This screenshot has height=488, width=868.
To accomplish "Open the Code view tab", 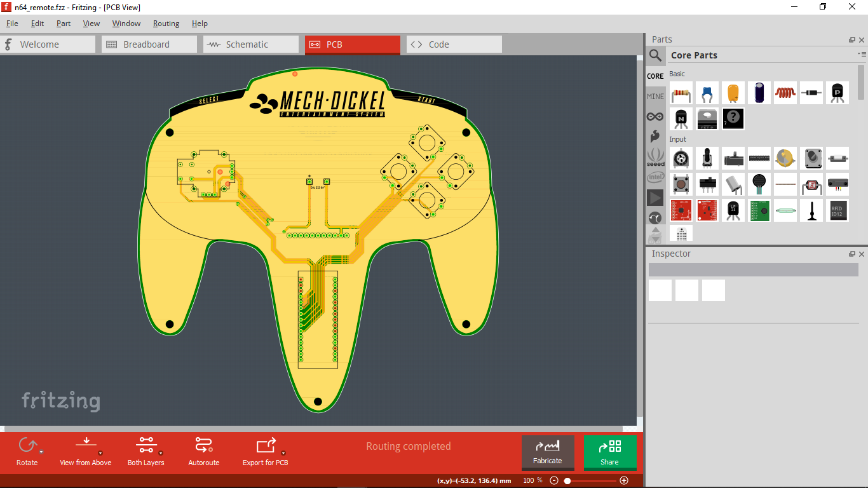I will coord(454,44).
